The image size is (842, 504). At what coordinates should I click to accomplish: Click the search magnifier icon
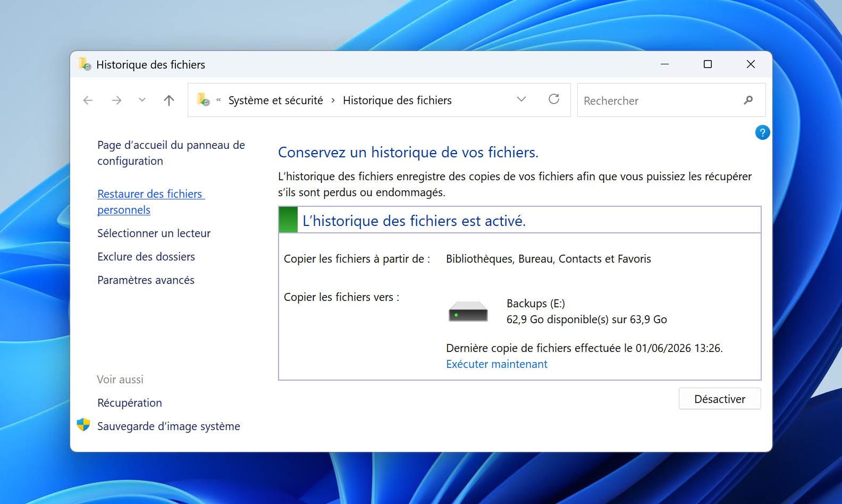[x=748, y=100]
